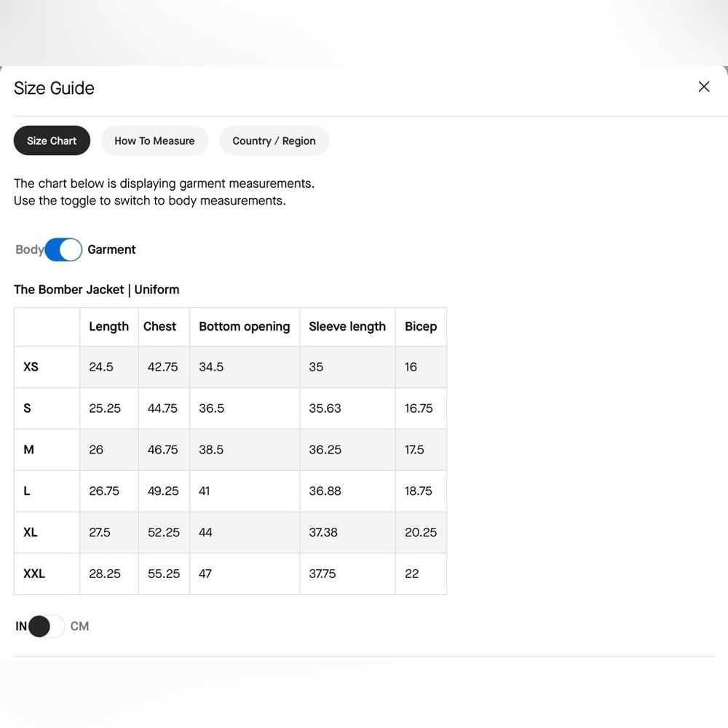This screenshot has width=728, height=728.
Task: Click the Sleeve length column header
Action: click(x=347, y=327)
